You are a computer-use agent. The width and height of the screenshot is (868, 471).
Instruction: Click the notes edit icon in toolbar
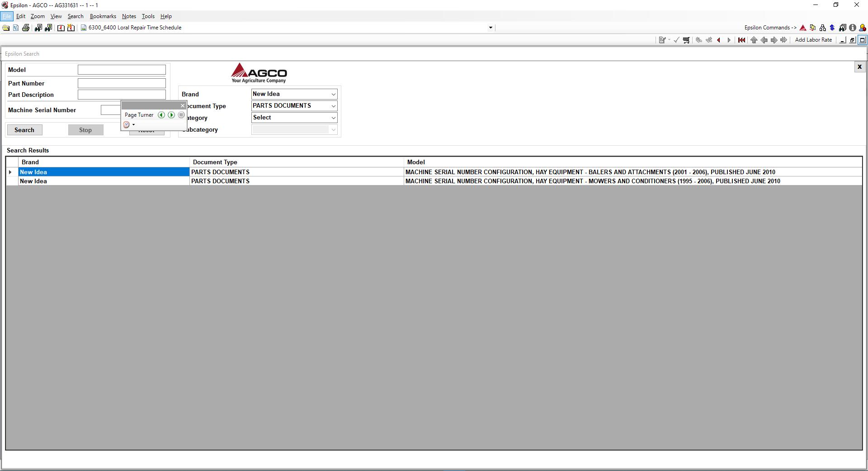click(662, 40)
